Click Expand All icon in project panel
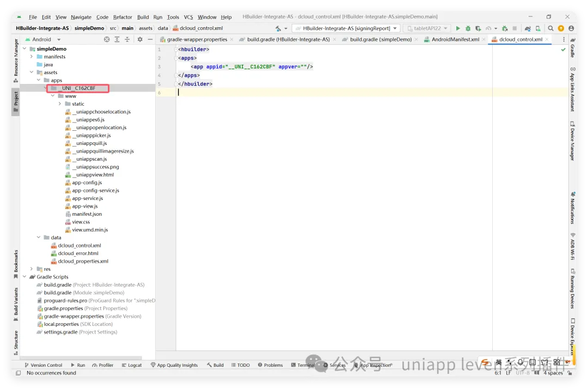 pos(117,39)
